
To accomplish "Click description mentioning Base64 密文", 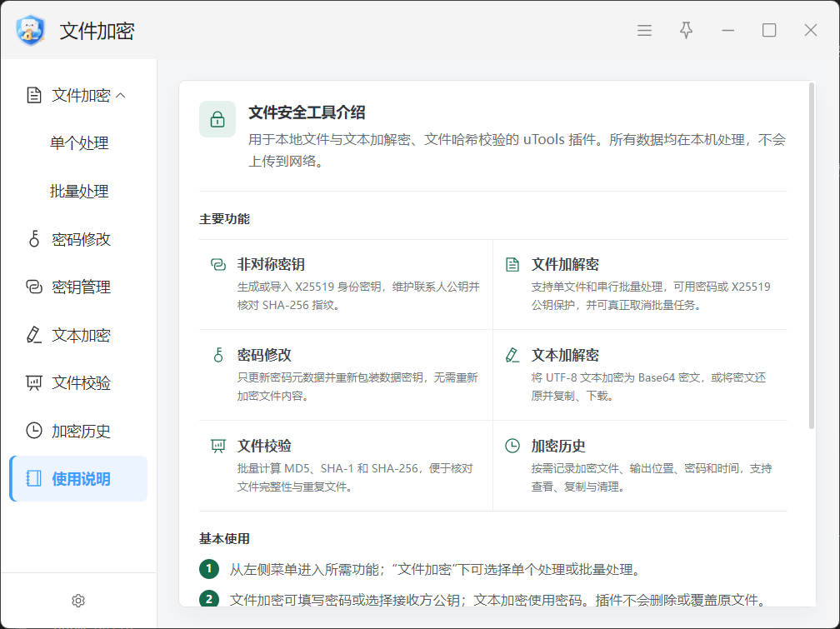I will pyautogui.click(x=648, y=387).
